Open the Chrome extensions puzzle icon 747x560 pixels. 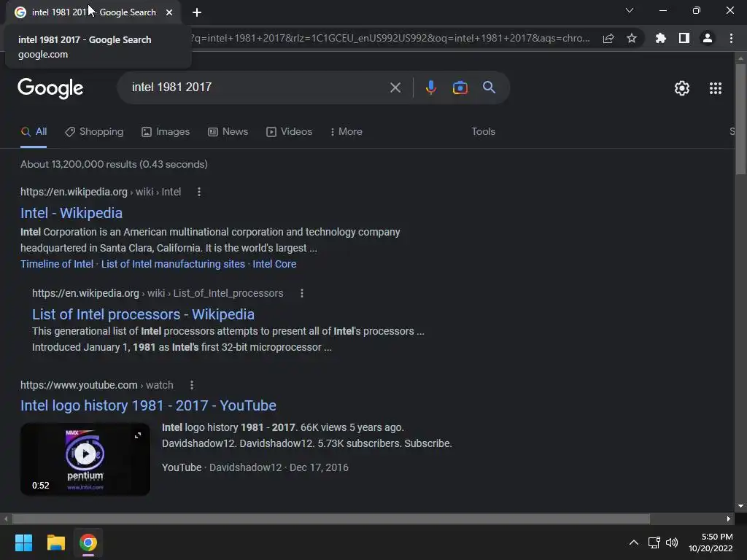click(660, 38)
